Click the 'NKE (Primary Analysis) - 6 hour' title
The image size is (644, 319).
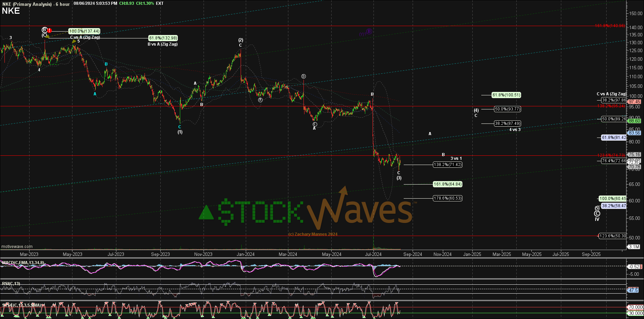tap(36, 4)
